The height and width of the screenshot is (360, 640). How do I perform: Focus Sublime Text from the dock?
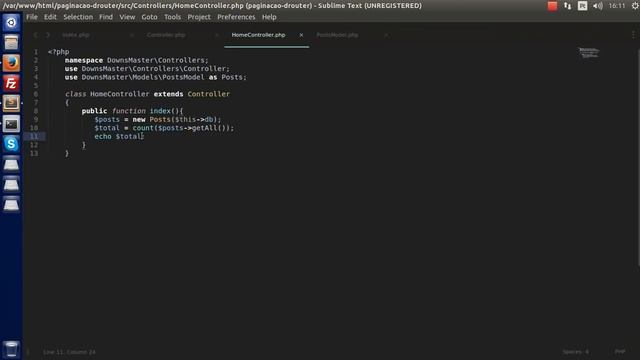[11, 103]
